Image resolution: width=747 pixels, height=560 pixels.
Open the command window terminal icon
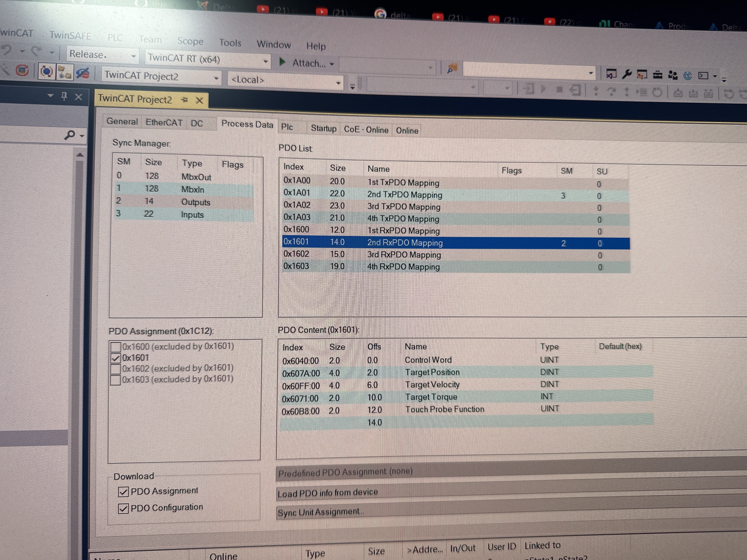tap(703, 76)
